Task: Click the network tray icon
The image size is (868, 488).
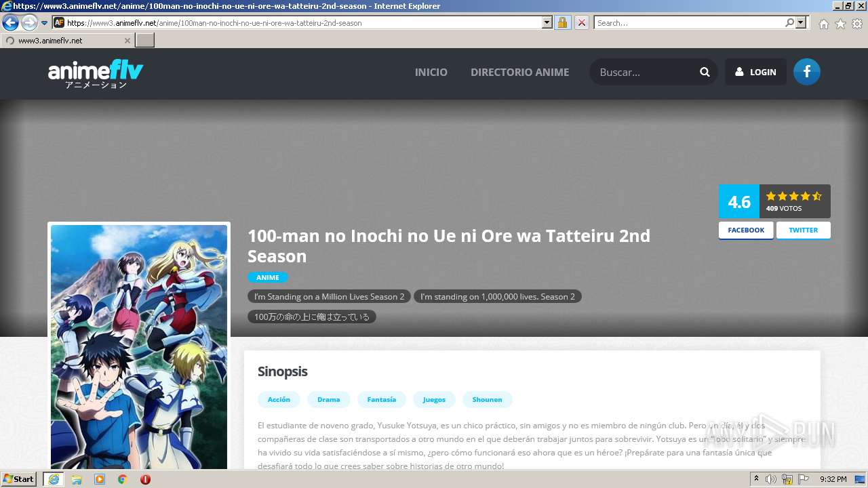Action: click(787, 479)
